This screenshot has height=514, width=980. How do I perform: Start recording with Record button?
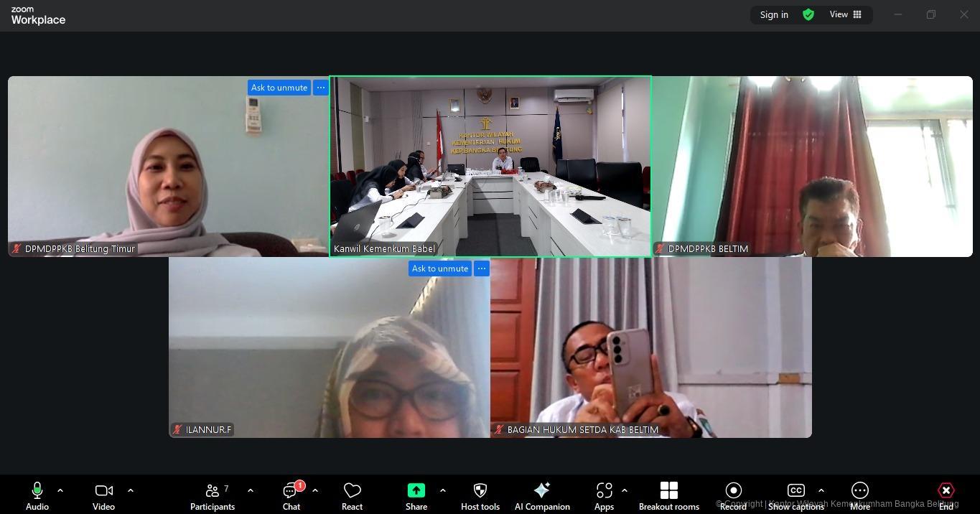[x=733, y=496]
